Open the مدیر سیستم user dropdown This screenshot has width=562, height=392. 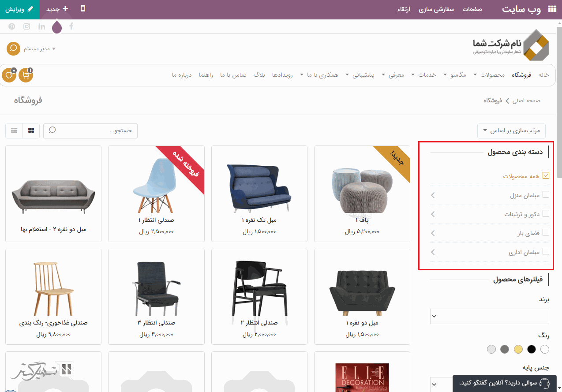pyautogui.click(x=40, y=49)
